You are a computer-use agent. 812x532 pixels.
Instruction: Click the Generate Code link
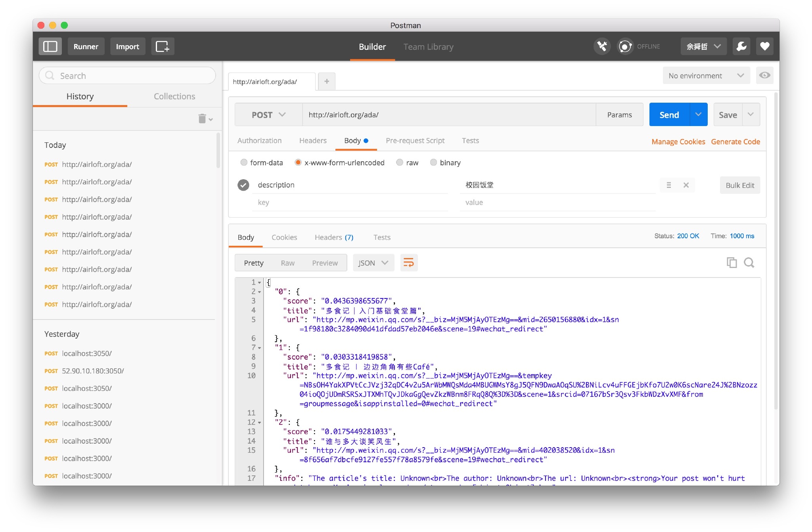point(735,142)
